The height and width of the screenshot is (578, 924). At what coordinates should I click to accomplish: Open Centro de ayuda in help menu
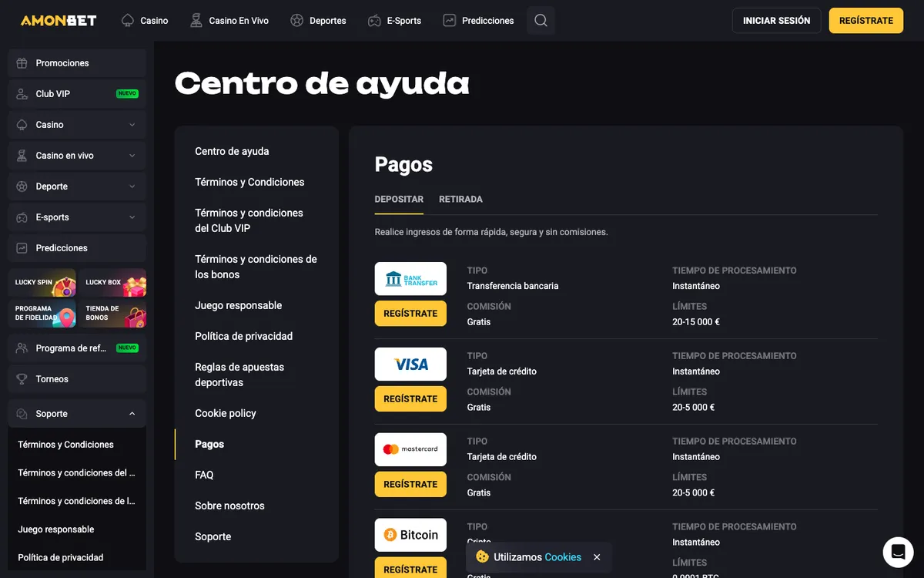[232, 152]
